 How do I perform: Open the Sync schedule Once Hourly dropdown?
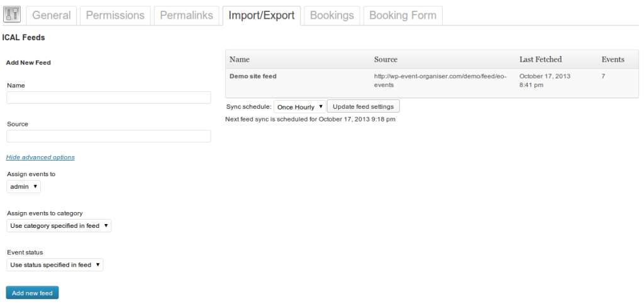pyautogui.click(x=300, y=107)
